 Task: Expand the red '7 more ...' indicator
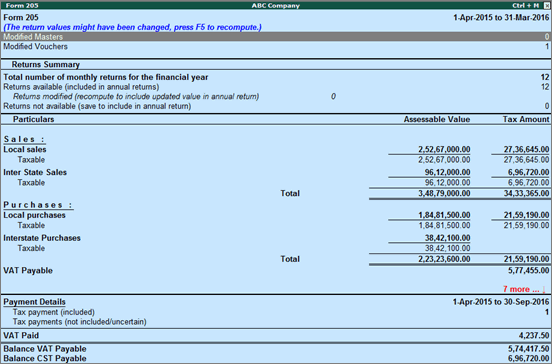pyautogui.click(x=523, y=289)
